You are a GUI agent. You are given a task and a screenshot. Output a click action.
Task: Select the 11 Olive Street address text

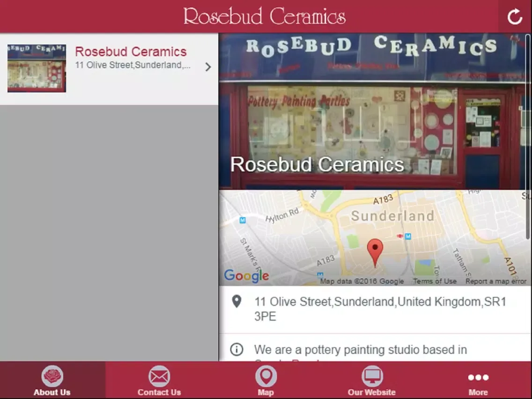380,309
